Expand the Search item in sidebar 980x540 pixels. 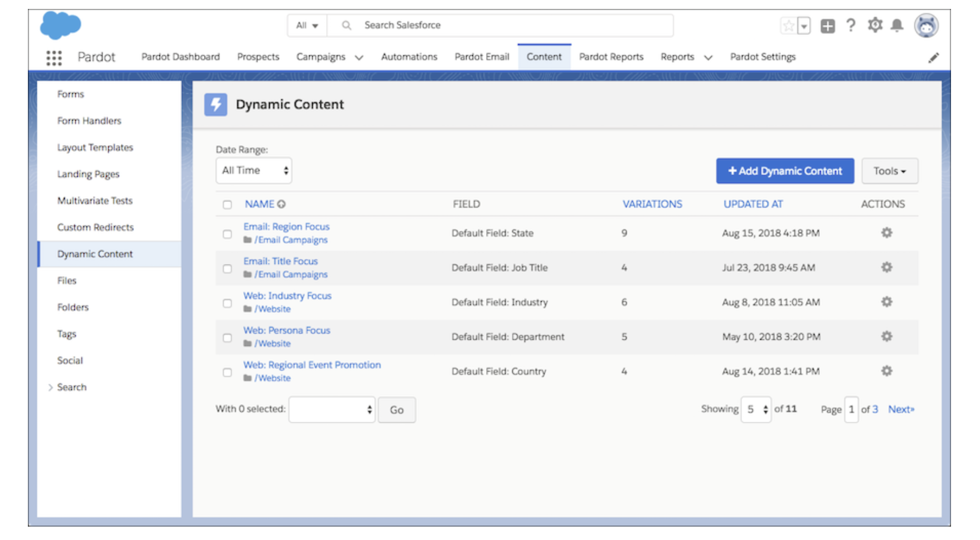click(x=71, y=387)
